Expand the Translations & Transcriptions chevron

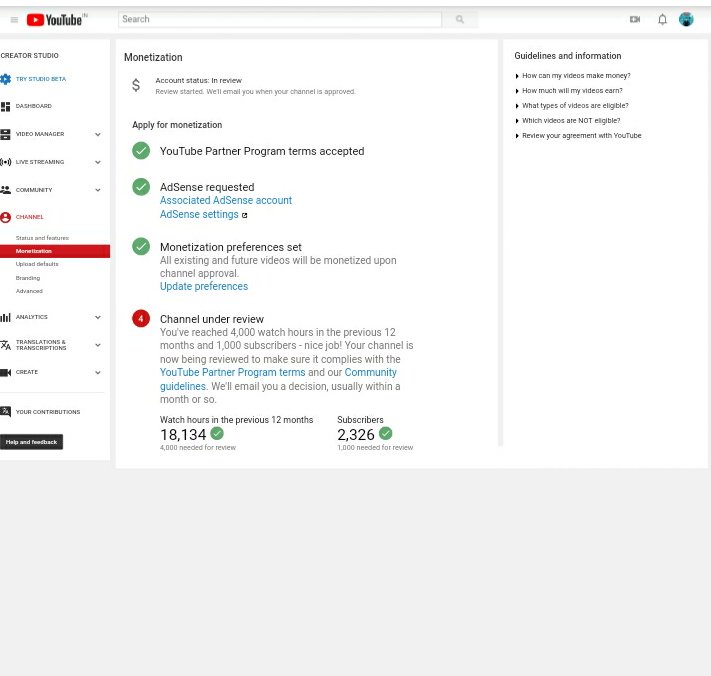coord(97,345)
